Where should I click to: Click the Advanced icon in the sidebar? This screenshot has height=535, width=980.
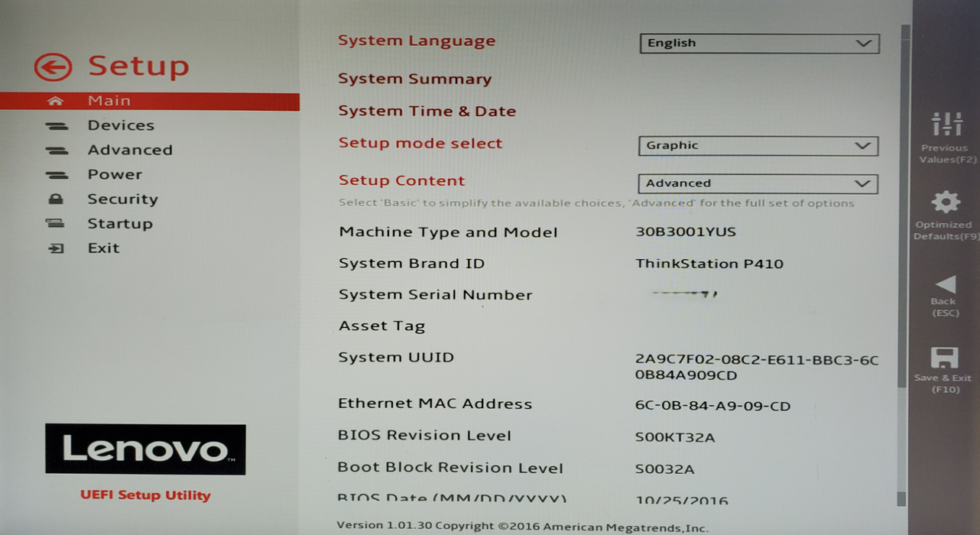pos(56,151)
